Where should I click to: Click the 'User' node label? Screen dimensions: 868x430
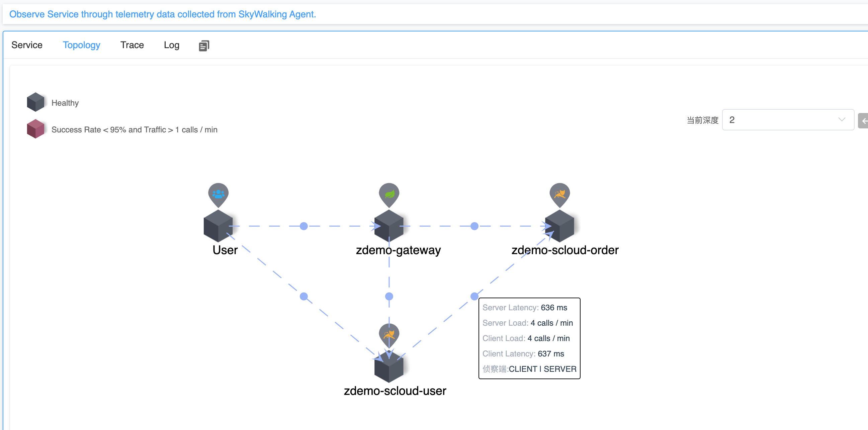point(225,250)
